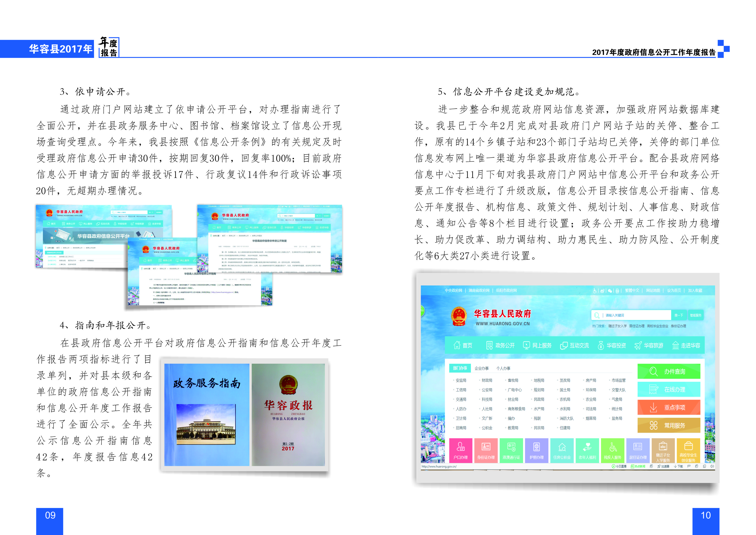Open 走进华容 in large website screenshot navigation

pyautogui.click(x=686, y=345)
